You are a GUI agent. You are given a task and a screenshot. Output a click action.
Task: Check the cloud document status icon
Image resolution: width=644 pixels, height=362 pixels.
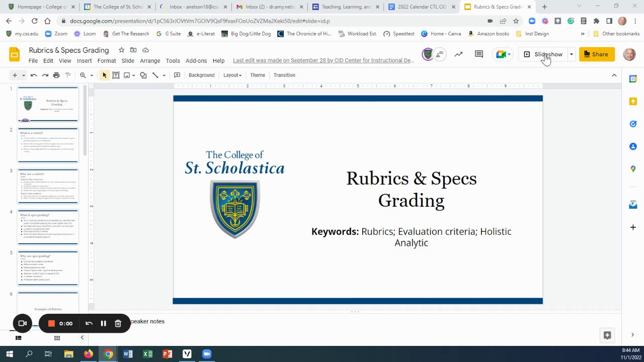coord(145,50)
